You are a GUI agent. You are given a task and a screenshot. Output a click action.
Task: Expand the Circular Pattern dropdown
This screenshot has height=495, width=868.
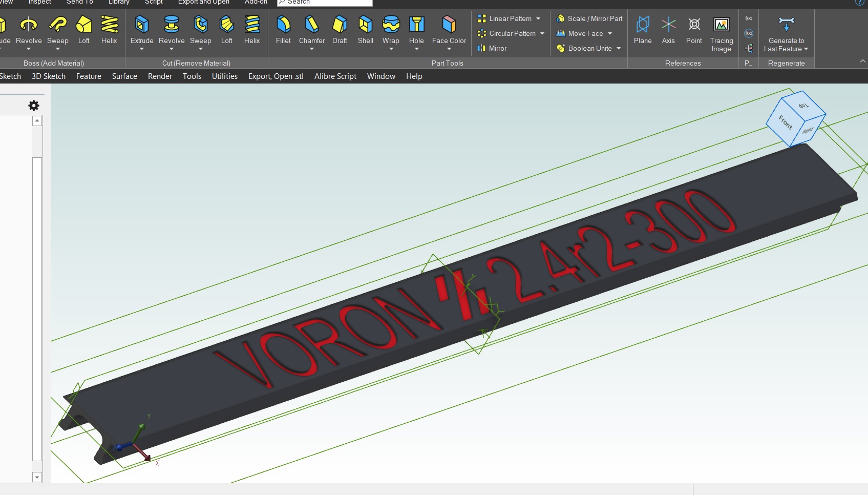pos(542,33)
